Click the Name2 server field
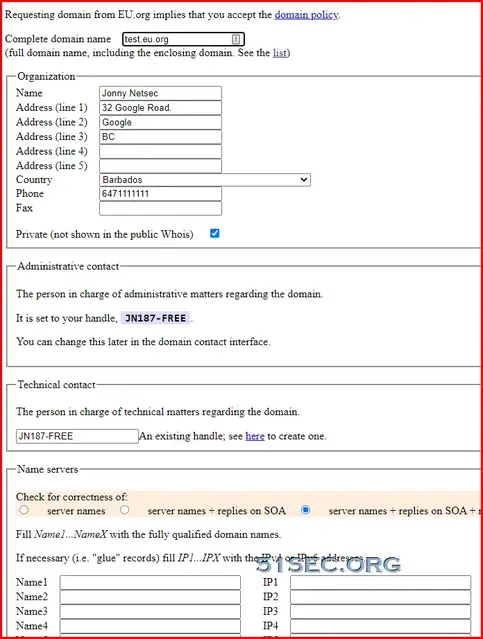The height and width of the screenshot is (639, 483). 150,597
